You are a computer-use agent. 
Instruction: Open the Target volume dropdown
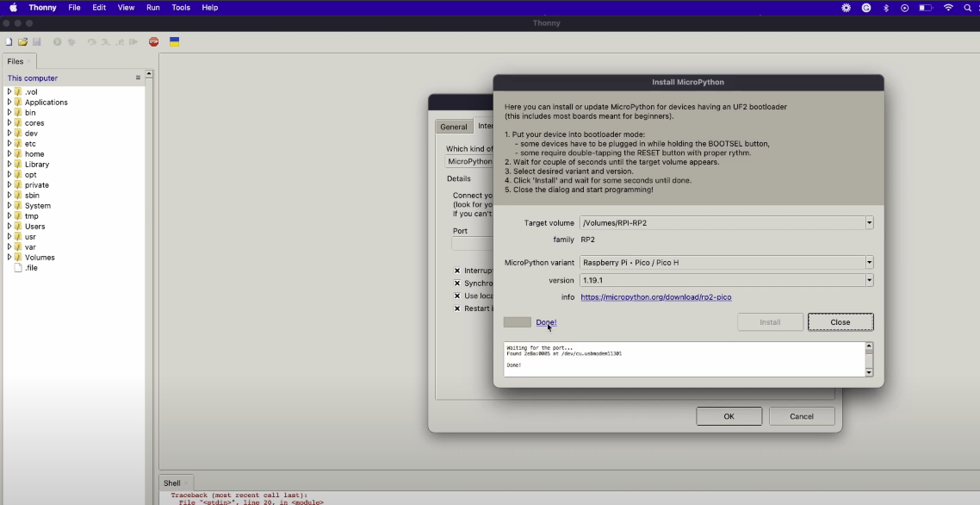(x=869, y=223)
